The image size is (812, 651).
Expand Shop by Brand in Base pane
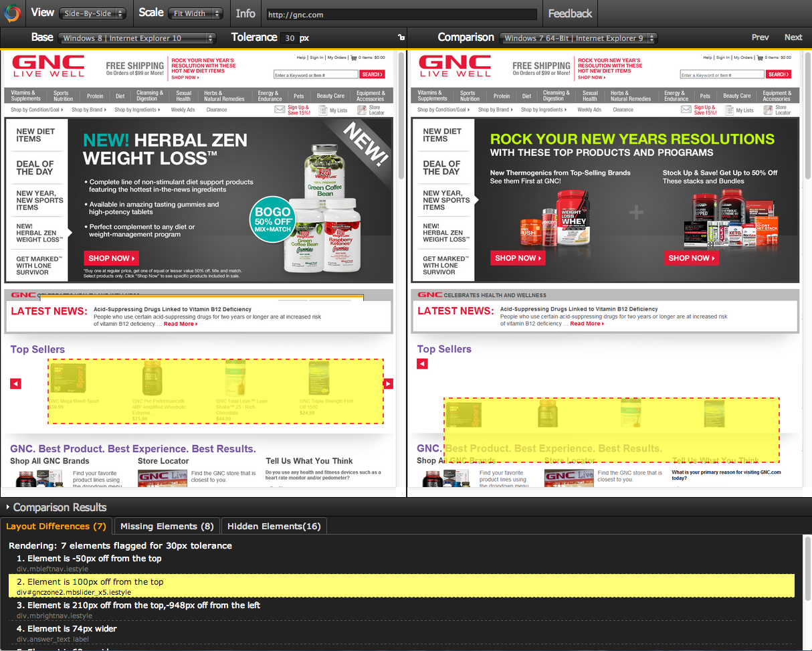[89, 110]
